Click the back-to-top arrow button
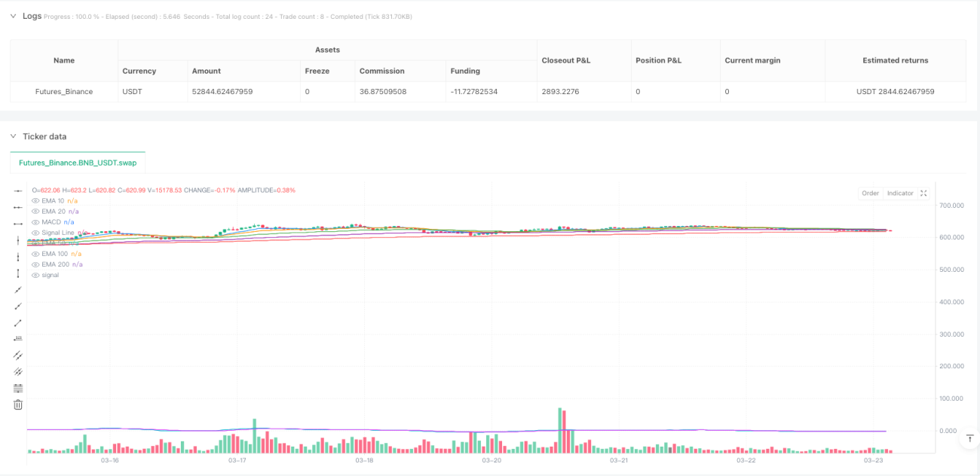The height and width of the screenshot is (476, 980). (969, 438)
